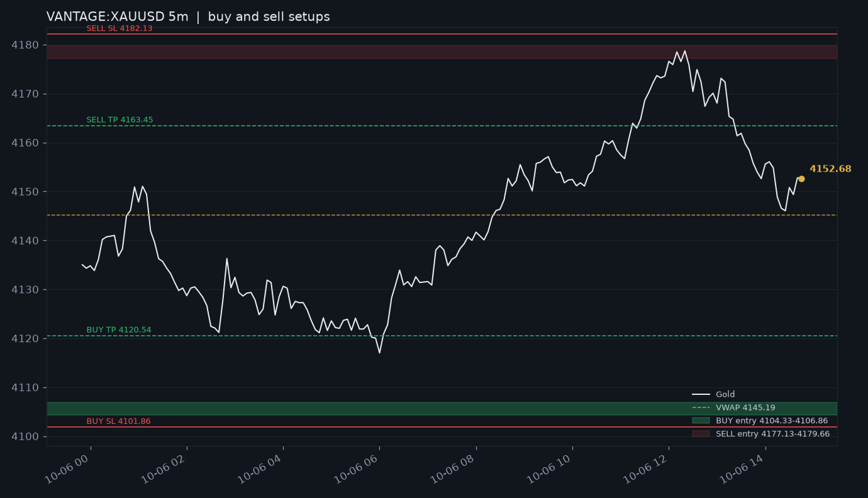Viewport: 868px width, 498px height.
Task: Click the y-axis tick label 4130
Action: pyautogui.click(x=25, y=290)
